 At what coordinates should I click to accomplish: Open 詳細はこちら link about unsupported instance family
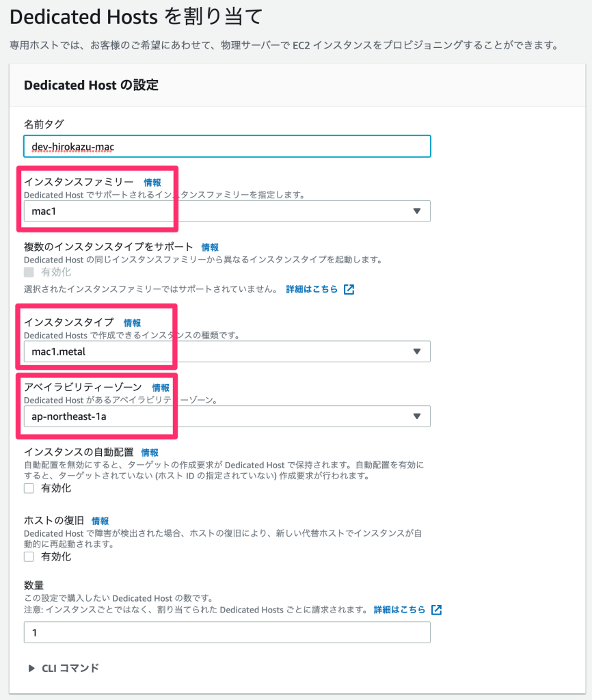(x=312, y=289)
